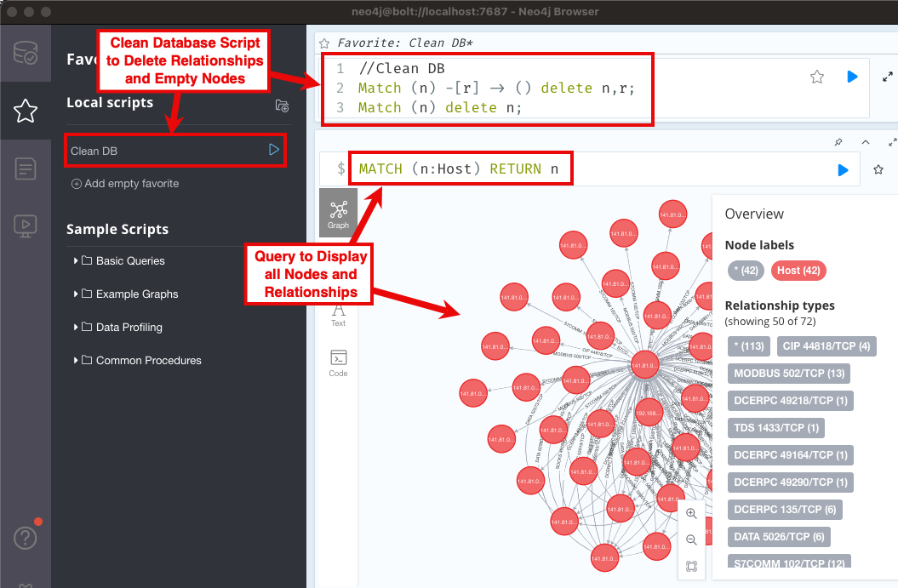
Task: Rerun the MATCH Host query
Action: 843,170
